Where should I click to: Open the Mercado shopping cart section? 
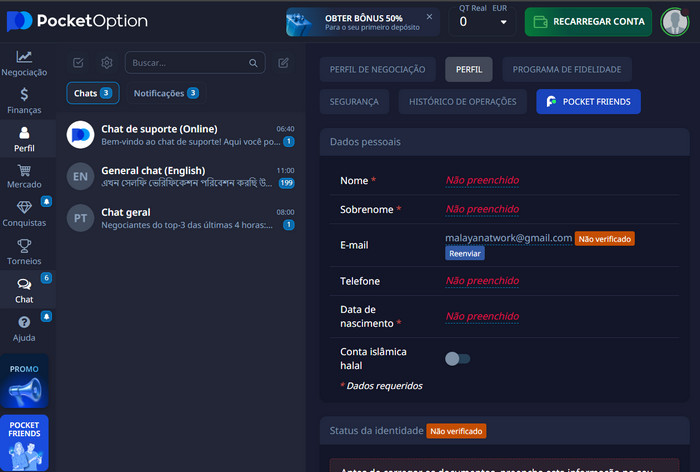point(24,176)
